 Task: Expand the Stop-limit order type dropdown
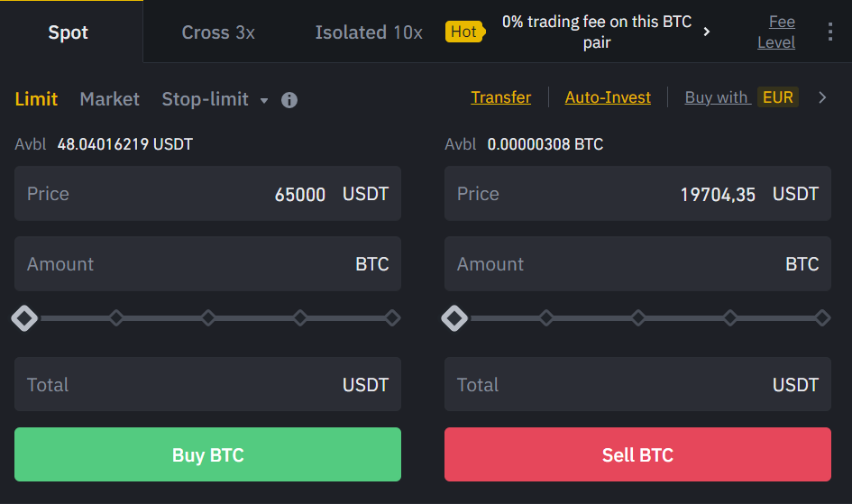coord(264,100)
